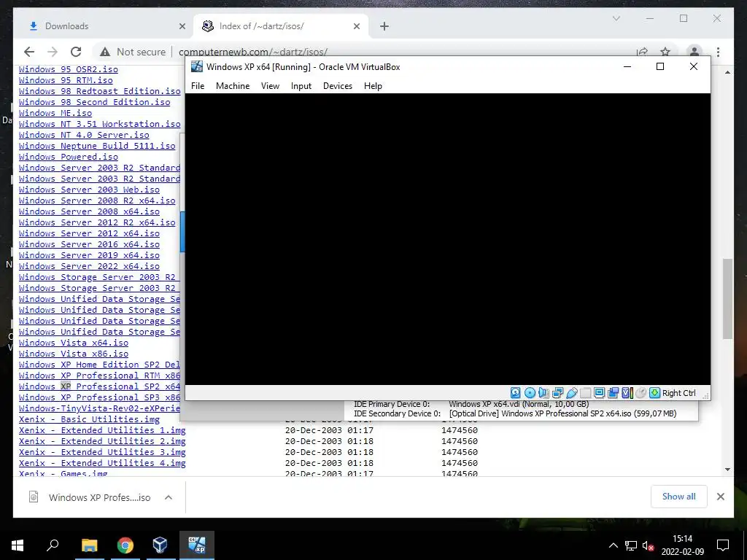Click Windows 95 RTM.iso link
Viewport: 747px width, 560px height.
[x=66, y=80]
